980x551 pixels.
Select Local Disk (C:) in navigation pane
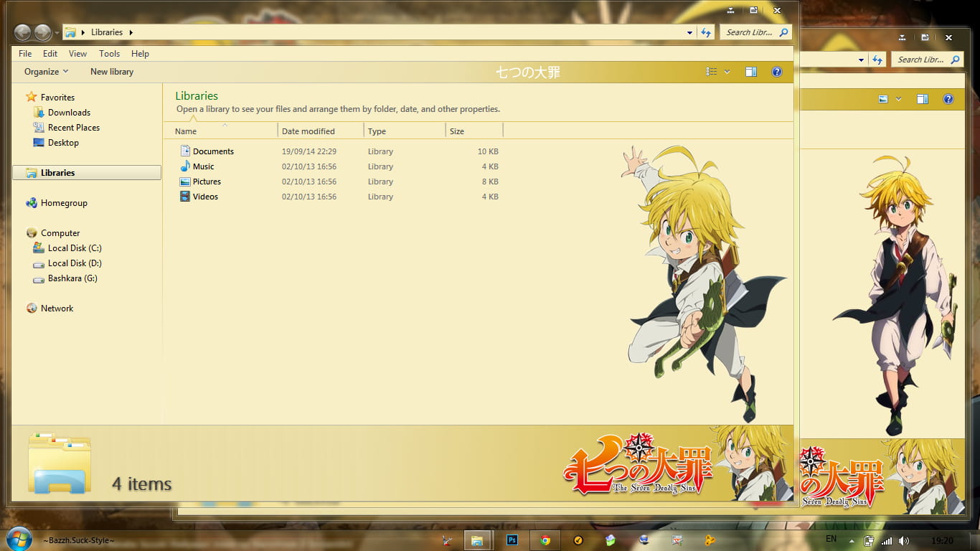[x=75, y=248]
